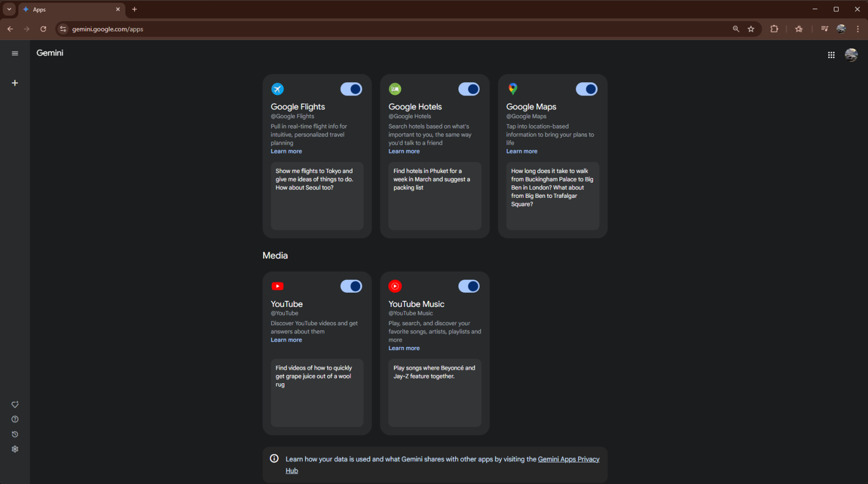The image size is (868, 484).
Task: Click the Google Hotels bed icon
Action: 395,89
